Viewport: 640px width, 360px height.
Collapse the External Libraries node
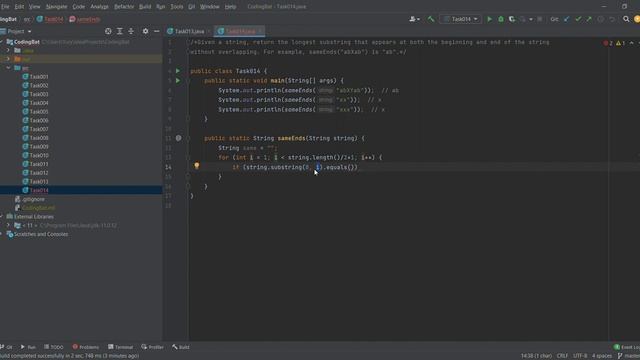[x=2, y=217]
